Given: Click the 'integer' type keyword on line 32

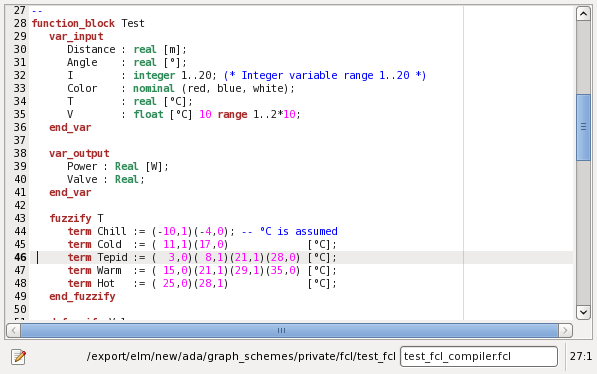Looking at the screenshot, I should tap(154, 75).
